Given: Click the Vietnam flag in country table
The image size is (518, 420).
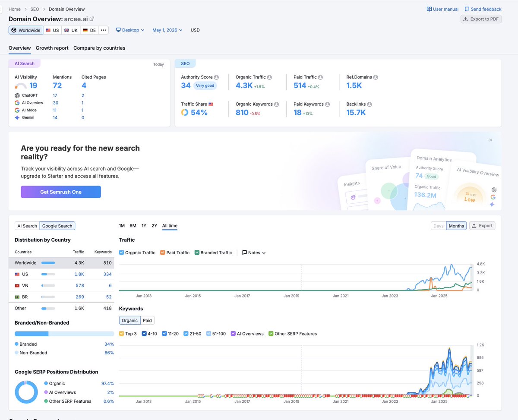Looking at the screenshot, I should (17, 285).
